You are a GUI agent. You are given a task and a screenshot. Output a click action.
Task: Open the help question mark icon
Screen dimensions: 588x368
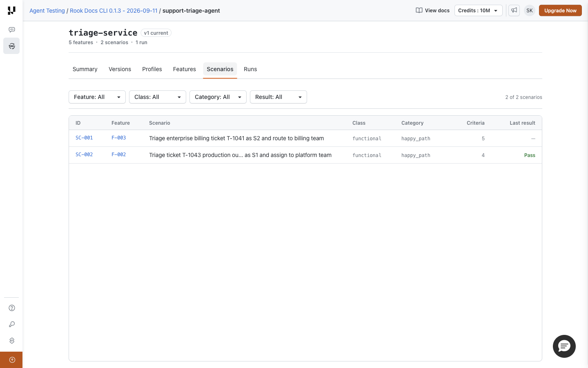[x=12, y=308]
